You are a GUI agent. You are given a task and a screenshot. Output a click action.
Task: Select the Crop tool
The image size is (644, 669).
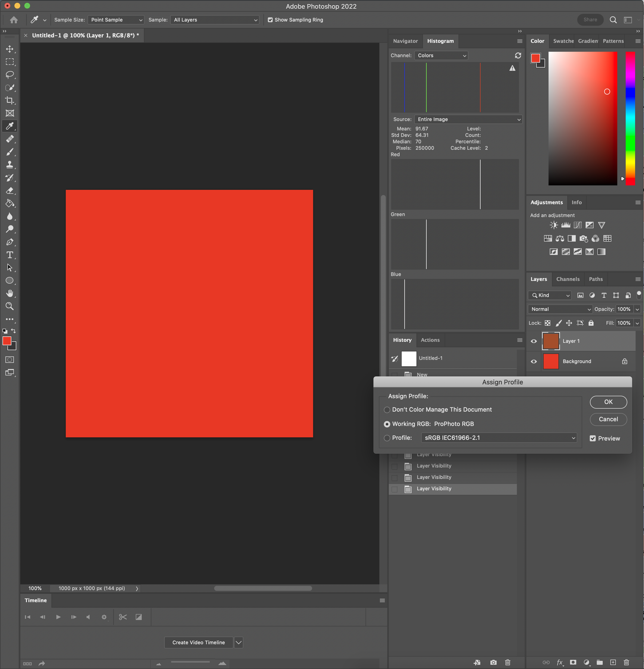coord(10,100)
